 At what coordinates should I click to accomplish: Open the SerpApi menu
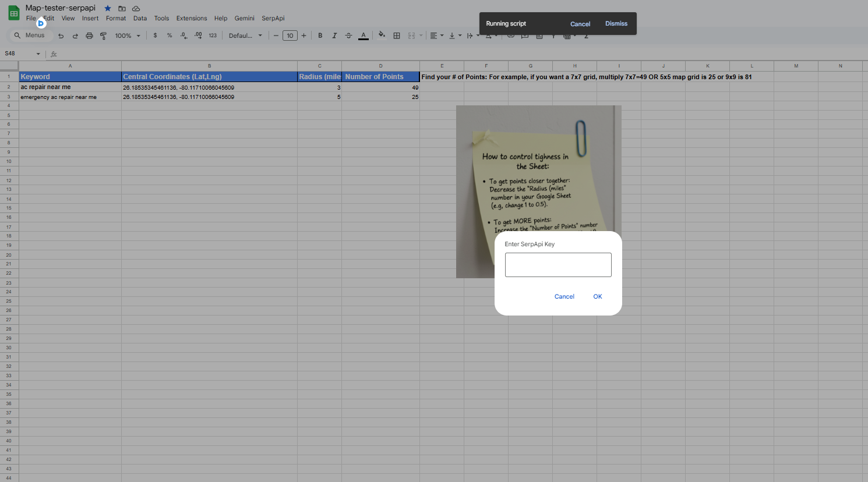point(273,18)
